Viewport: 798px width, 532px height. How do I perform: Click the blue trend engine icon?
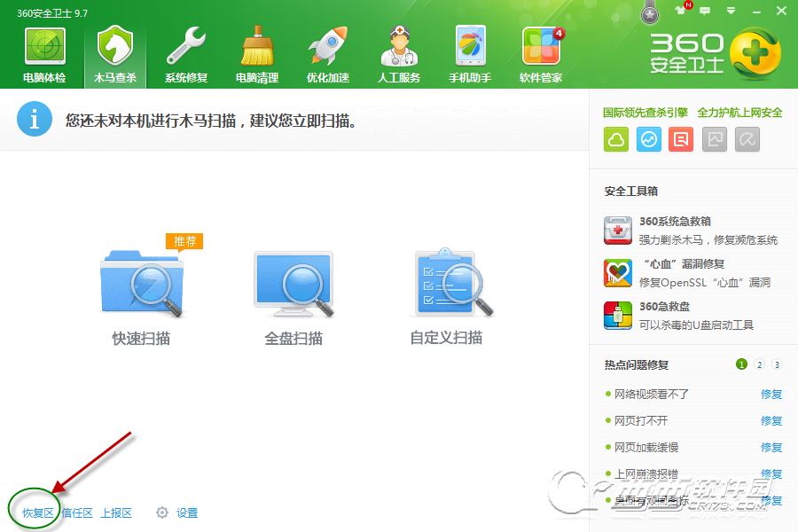pos(649,139)
